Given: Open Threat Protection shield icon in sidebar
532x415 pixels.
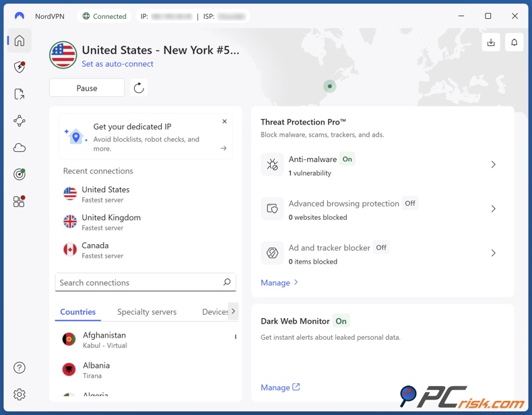Looking at the screenshot, I should click(20, 67).
